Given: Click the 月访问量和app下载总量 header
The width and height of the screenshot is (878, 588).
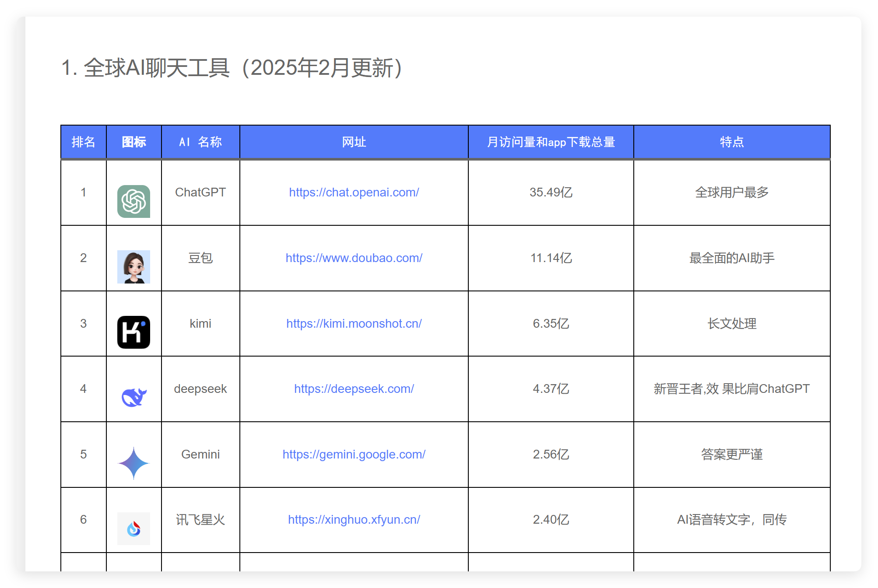Looking at the screenshot, I should [551, 142].
